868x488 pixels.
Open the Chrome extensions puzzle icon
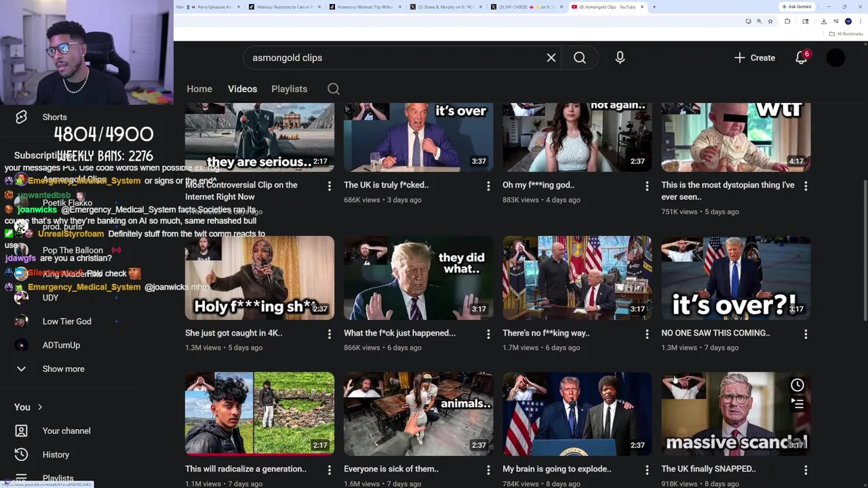pos(787,21)
